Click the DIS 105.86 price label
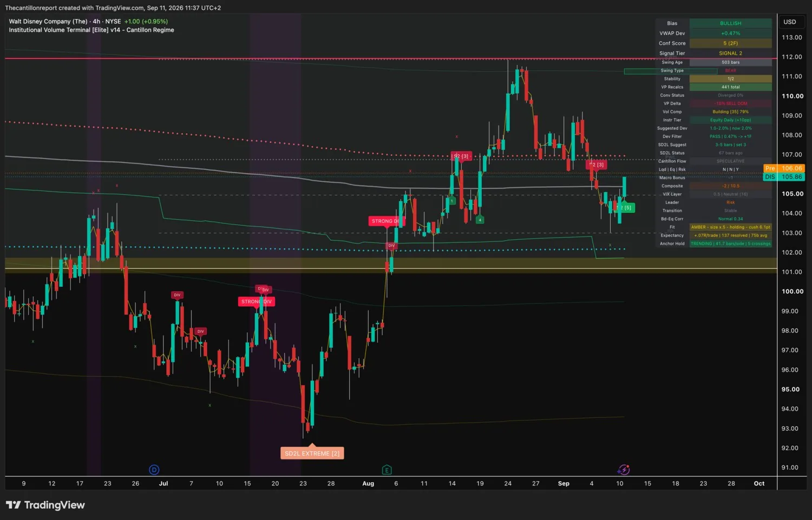Image resolution: width=812 pixels, height=520 pixels. click(x=784, y=177)
